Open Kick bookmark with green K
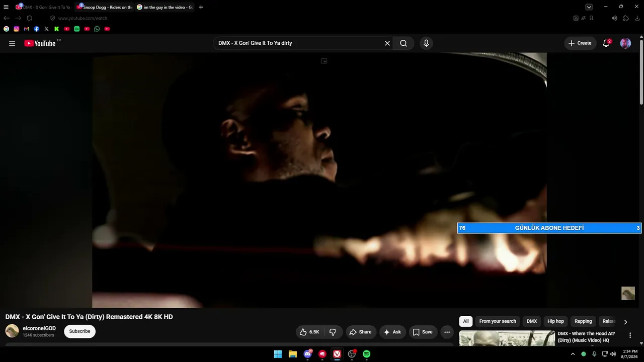The height and width of the screenshot is (362, 644). [x=57, y=29]
